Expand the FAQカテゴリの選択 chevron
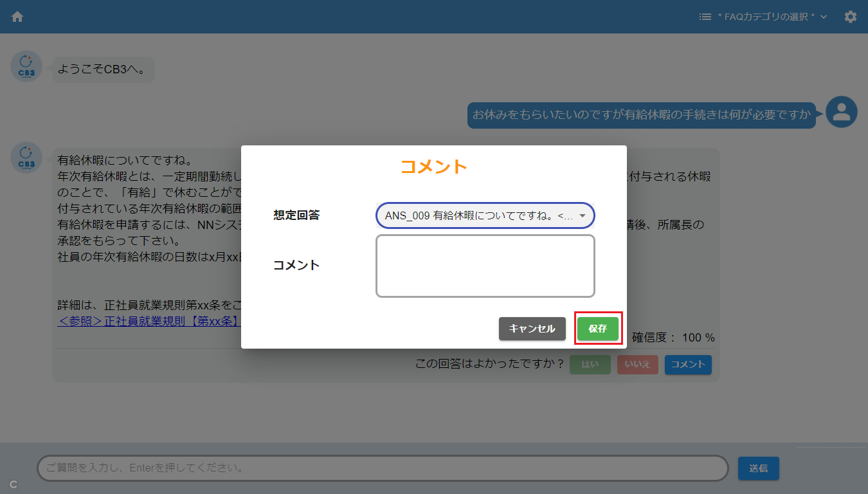This screenshot has width=868, height=494. click(824, 17)
